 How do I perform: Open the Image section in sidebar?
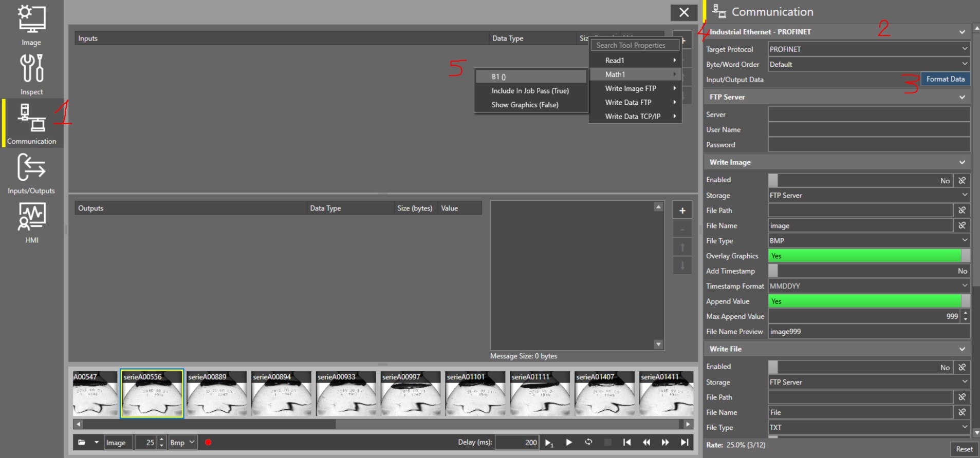click(31, 25)
